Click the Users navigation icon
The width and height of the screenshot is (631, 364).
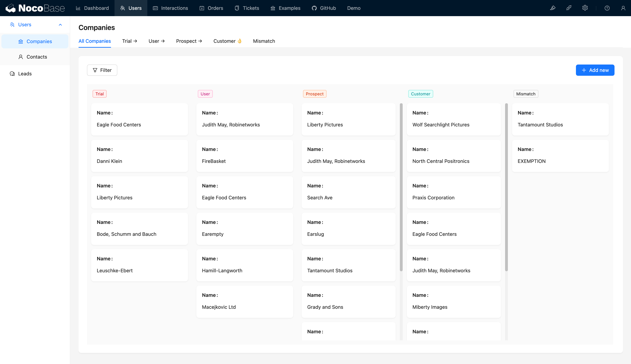(123, 8)
